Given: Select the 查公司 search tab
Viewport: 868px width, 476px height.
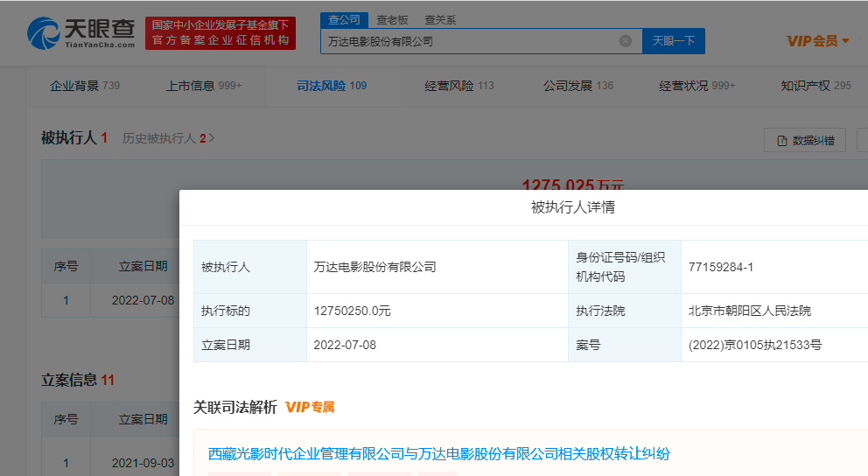Looking at the screenshot, I should [x=344, y=19].
